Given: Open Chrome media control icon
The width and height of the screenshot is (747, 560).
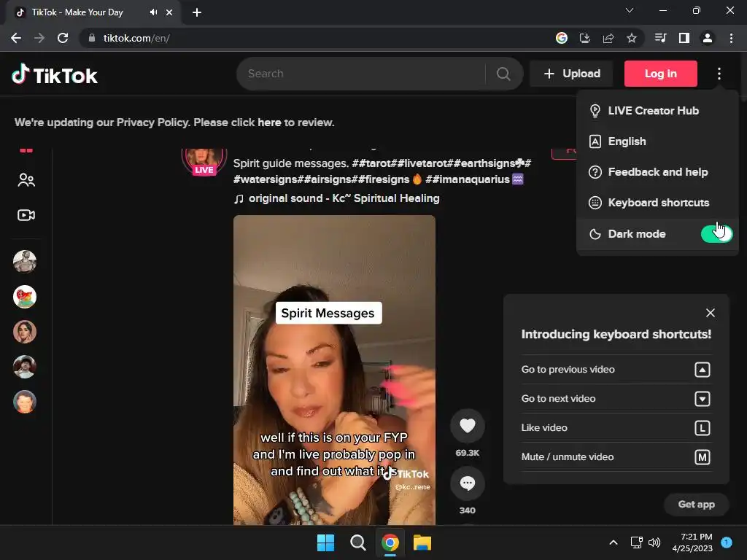Looking at the screenshot, I should pos(661,38).
